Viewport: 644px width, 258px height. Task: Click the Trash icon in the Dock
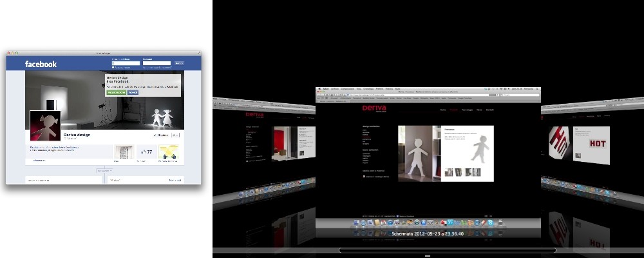[500, 223]
